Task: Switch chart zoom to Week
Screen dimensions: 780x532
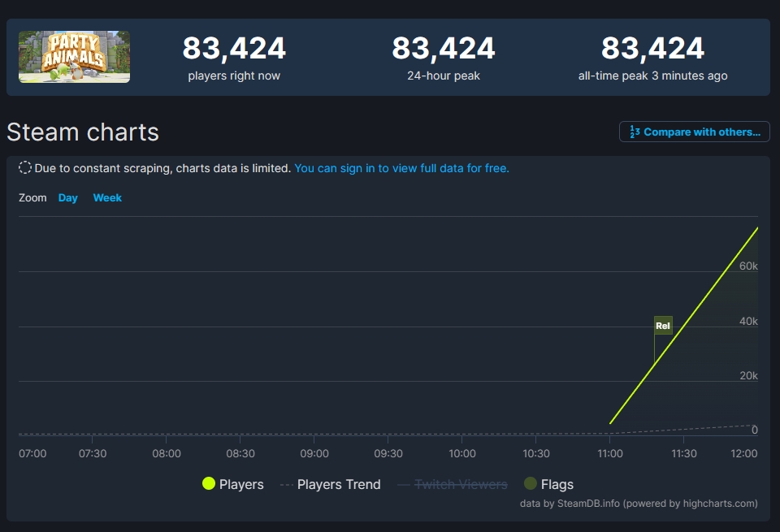Action: point(107,197)
